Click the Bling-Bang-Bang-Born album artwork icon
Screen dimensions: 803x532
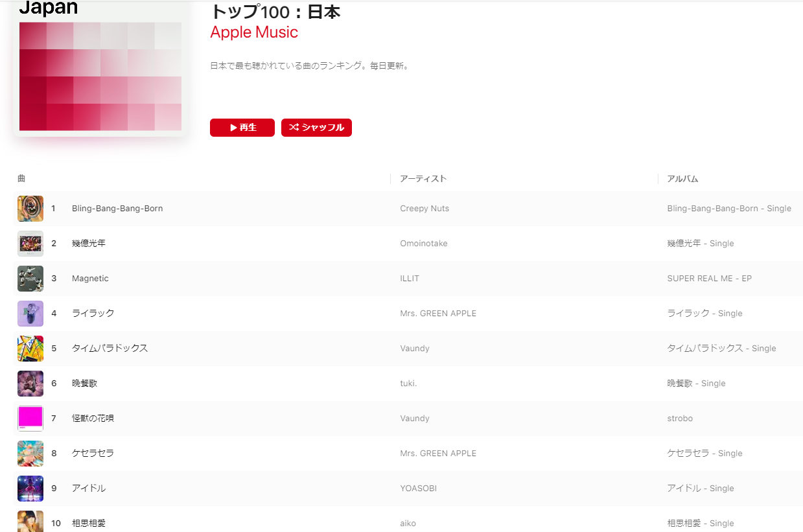[30, 209]
